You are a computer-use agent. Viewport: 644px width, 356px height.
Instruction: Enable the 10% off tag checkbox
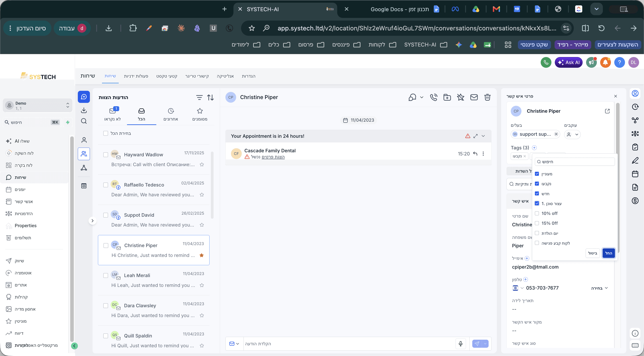[x=537, y=213]
